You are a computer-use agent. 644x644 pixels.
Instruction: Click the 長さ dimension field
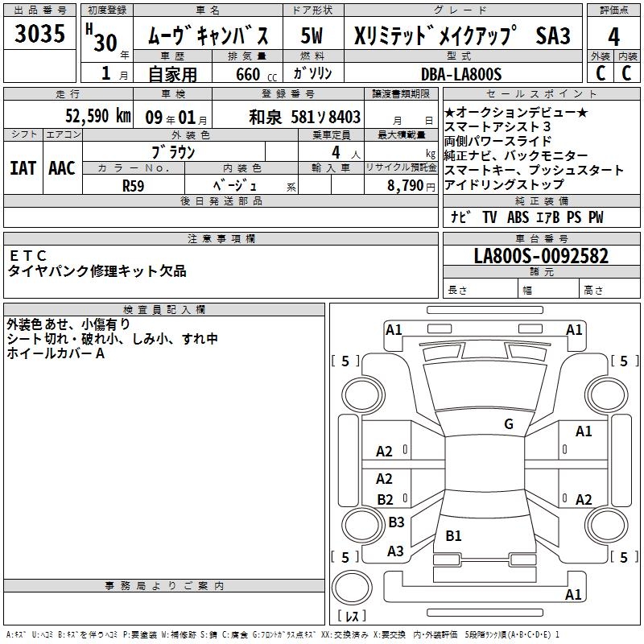(480, 289)
